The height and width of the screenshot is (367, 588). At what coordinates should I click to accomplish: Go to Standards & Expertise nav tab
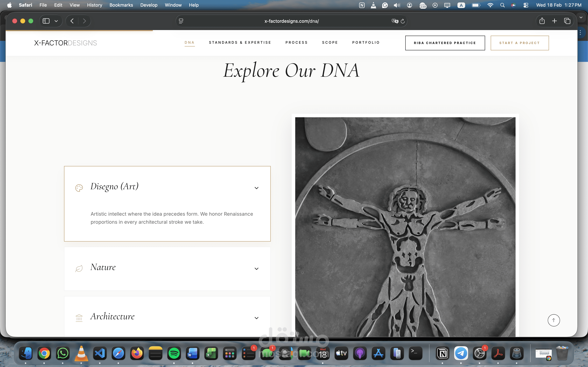point(240,42)
